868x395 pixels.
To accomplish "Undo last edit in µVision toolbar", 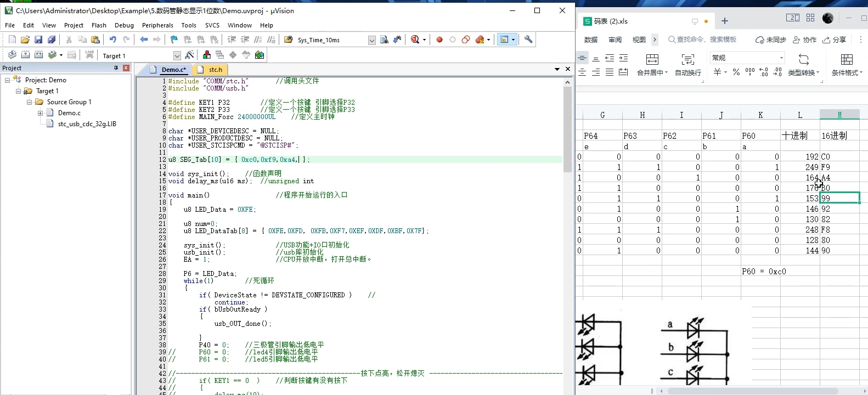I will tap(112, 39).
